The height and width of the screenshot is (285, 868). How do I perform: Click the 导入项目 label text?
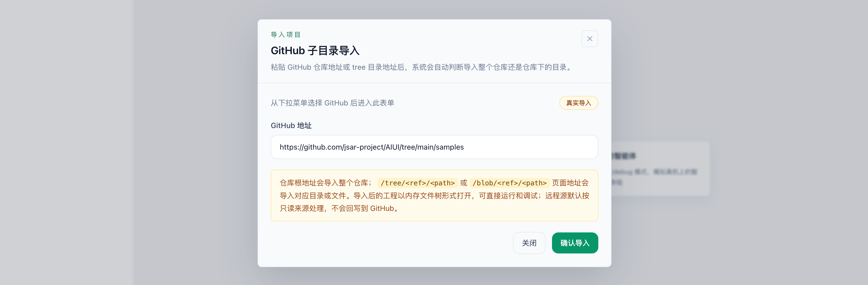point(285,35)
